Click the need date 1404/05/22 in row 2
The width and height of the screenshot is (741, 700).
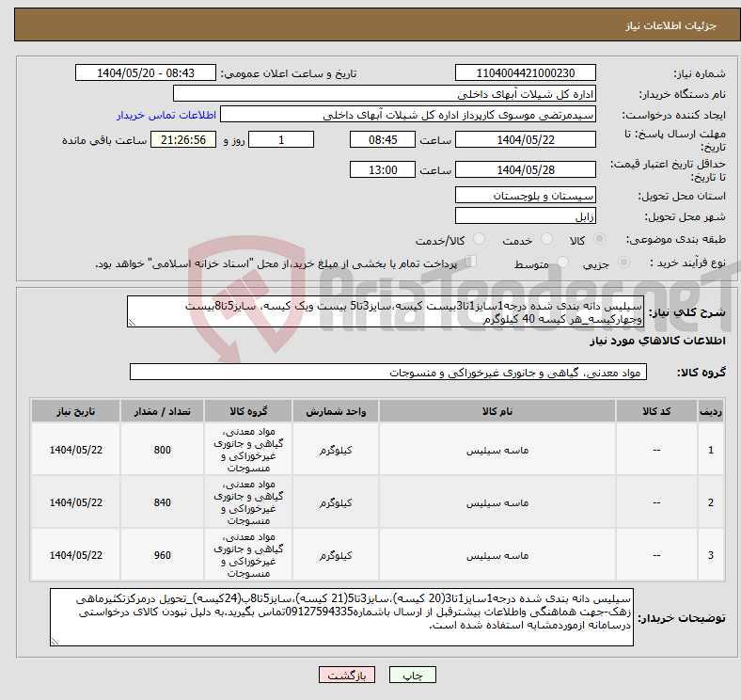pyautogui.click(x=75, y=502)
